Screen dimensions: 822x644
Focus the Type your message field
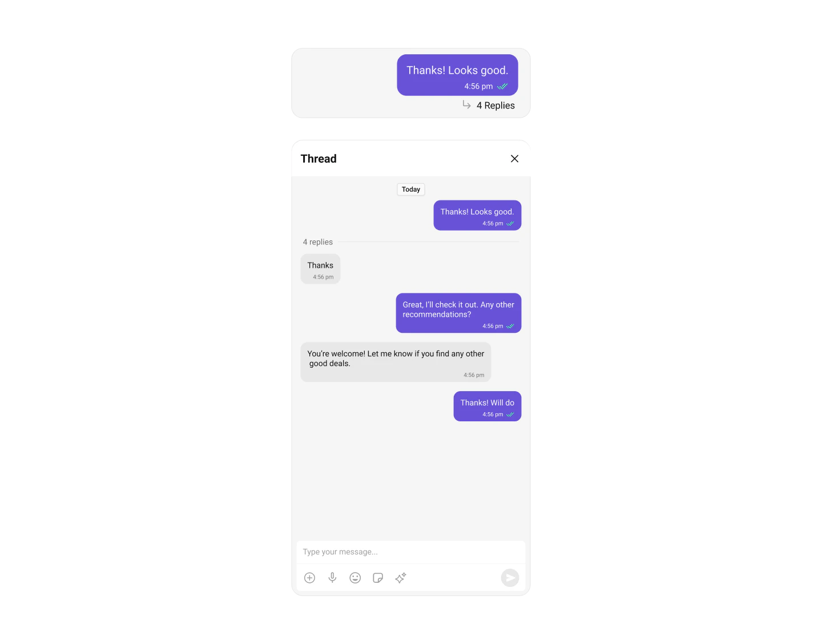[411, 552]
